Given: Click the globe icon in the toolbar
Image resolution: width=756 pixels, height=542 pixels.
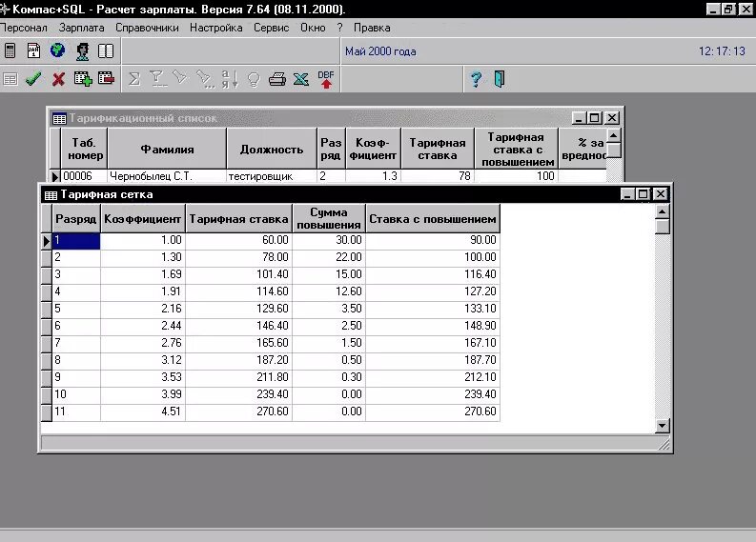Looking at the screenshot, I should coord(58,50).
